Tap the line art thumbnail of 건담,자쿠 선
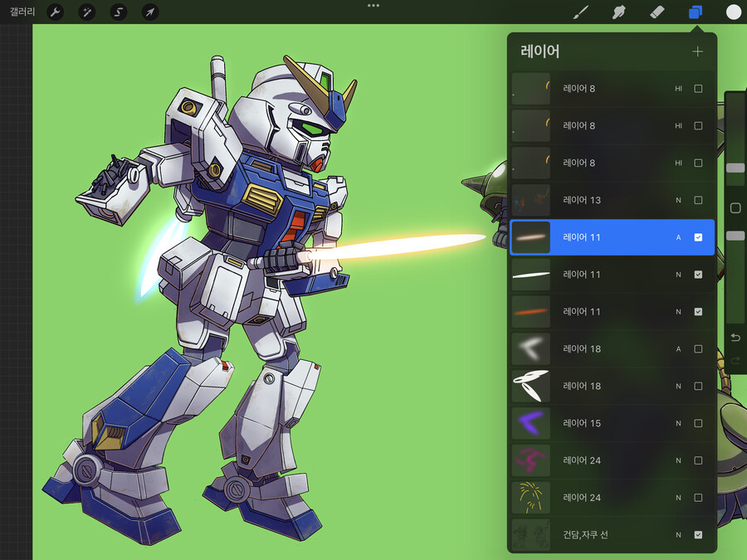This screenshot has height=560, width=747. tap(530, 535)
